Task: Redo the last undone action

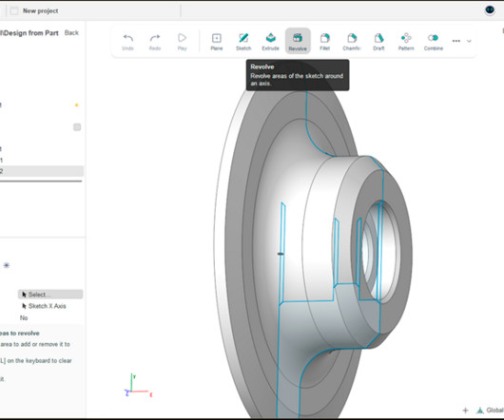Action: [155, 42]
